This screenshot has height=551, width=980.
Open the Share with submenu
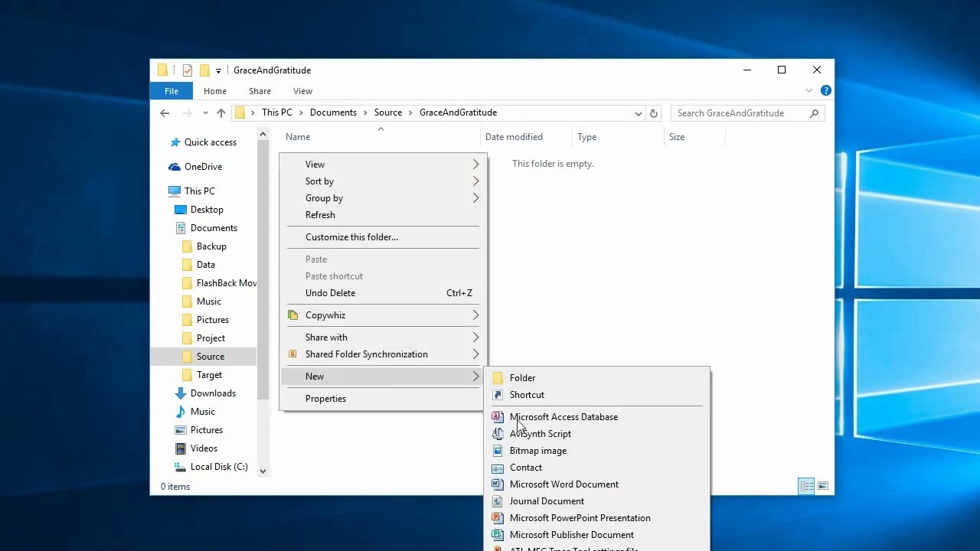coord(383,337)
